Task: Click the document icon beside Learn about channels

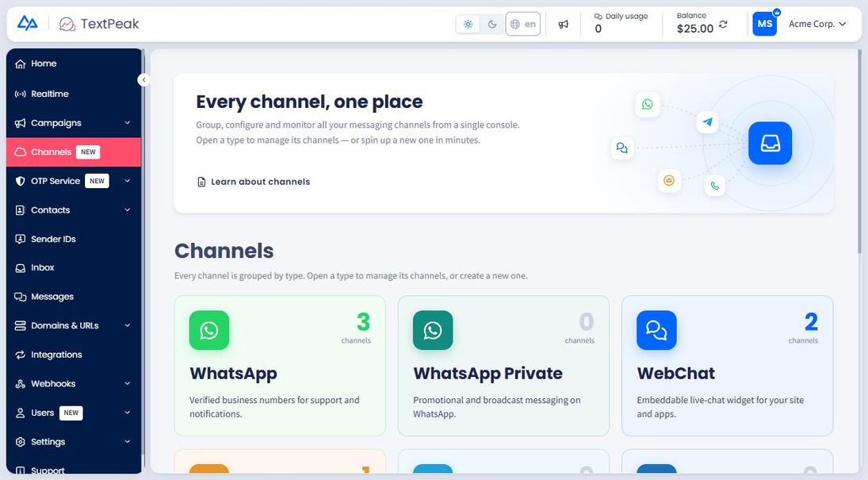Action: point(201,182)
